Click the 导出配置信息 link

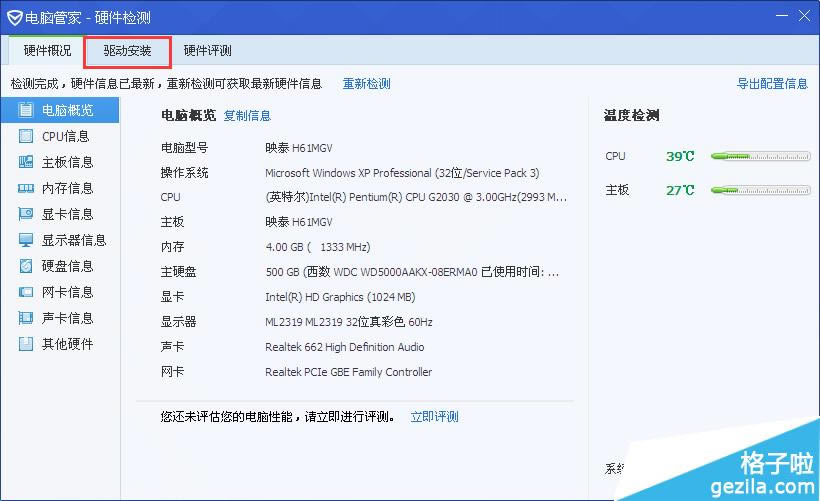pyautogui.click(x=772, y=84)
